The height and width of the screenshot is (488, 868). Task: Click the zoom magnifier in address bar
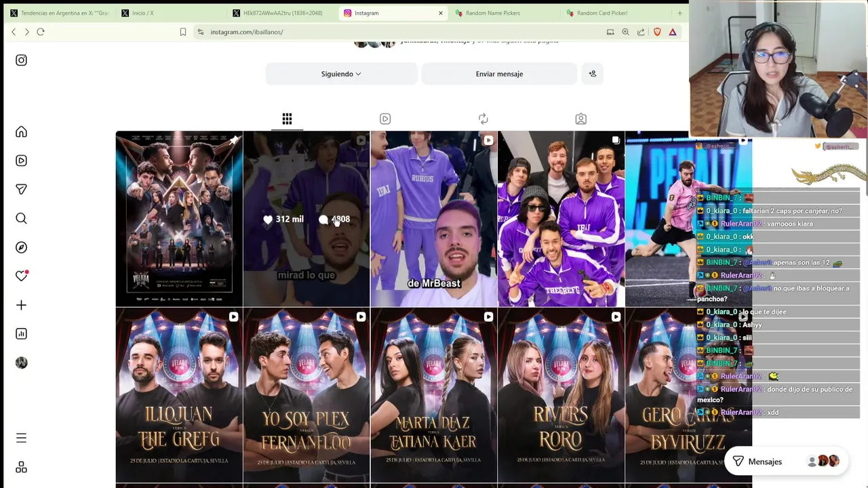[625, 32]
